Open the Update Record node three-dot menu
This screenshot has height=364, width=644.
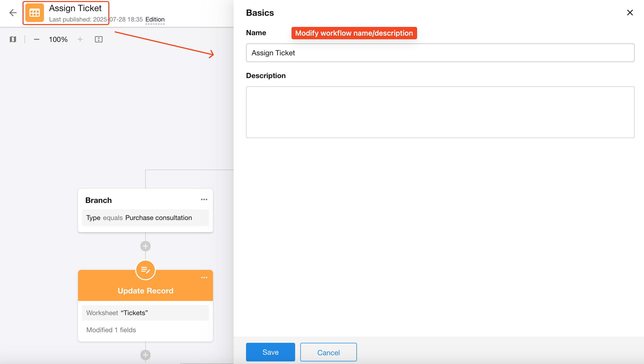coord(204,278)
